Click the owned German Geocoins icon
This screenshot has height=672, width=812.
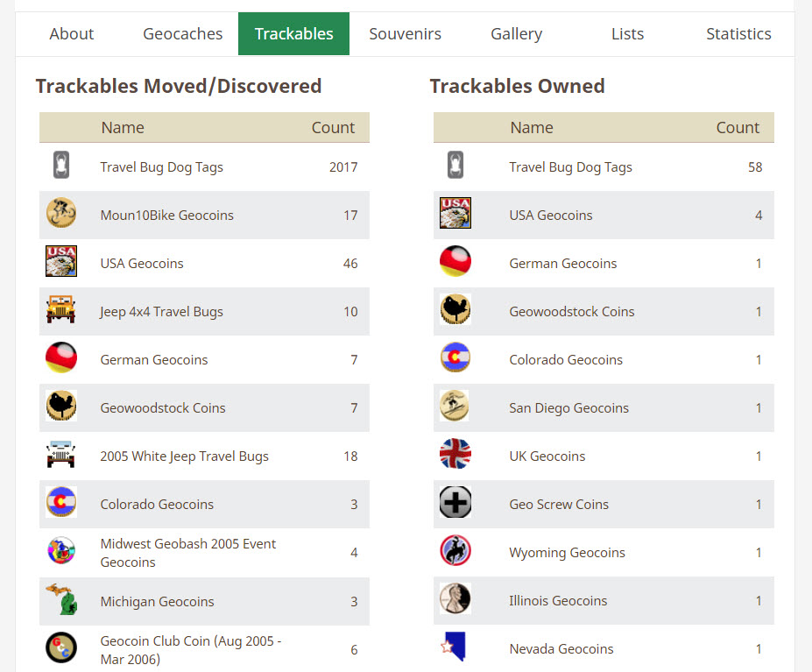click(455, 262)
